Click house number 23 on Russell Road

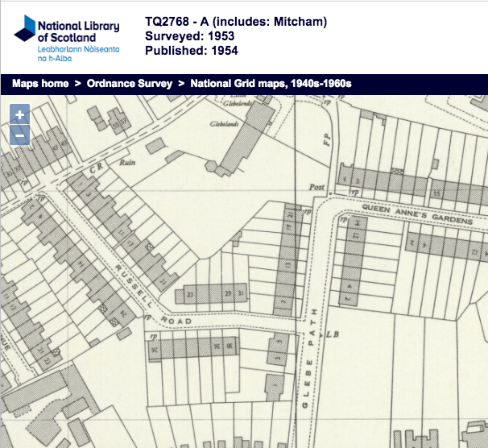191,294
